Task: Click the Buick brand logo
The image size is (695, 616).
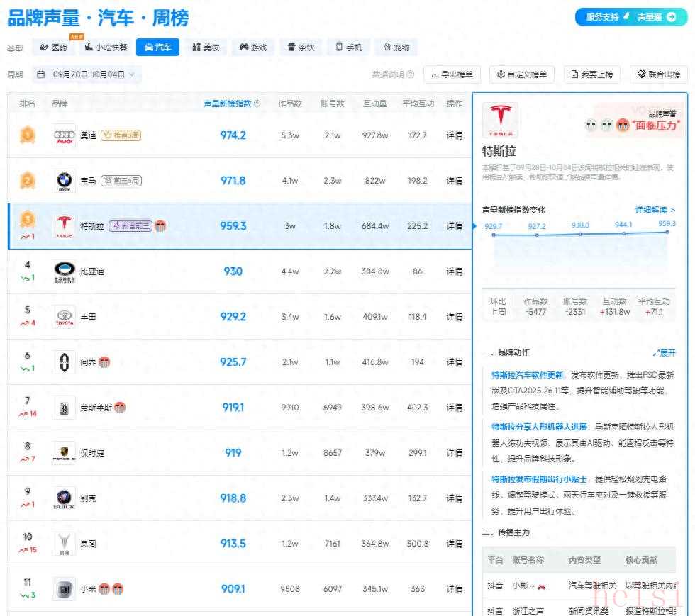Action: click(x=64, y=498)
